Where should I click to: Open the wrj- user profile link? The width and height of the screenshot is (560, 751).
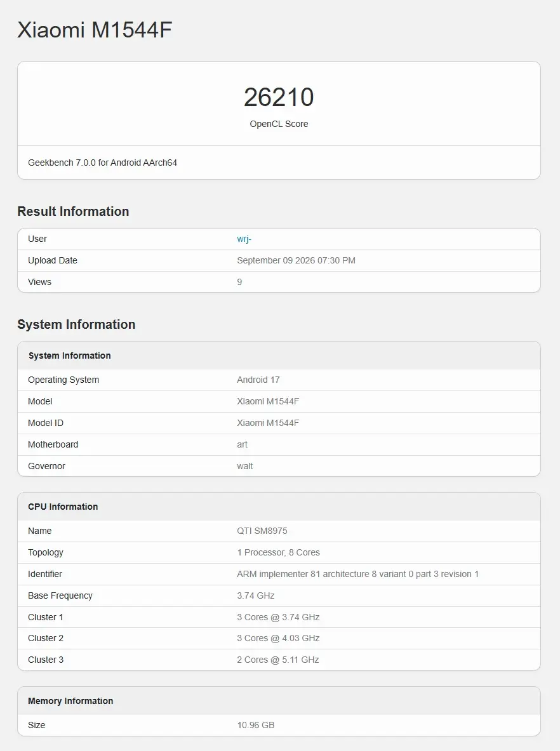[244, 239]
